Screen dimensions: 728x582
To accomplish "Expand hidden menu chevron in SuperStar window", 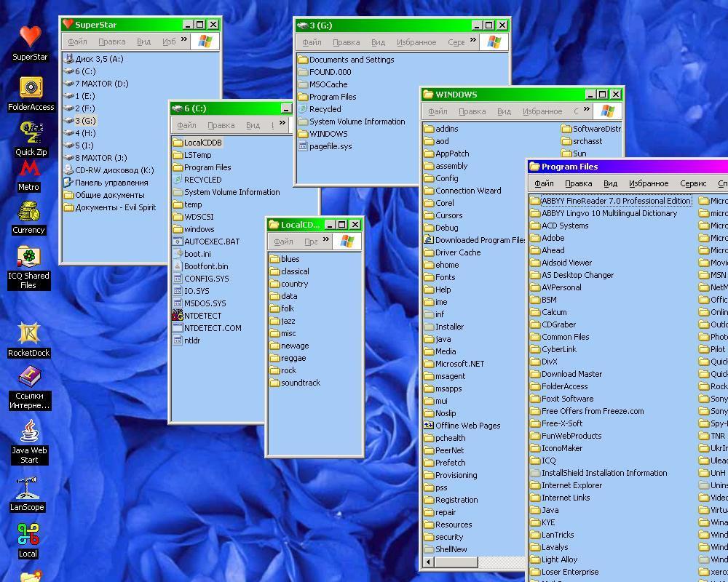I will 183,41.
